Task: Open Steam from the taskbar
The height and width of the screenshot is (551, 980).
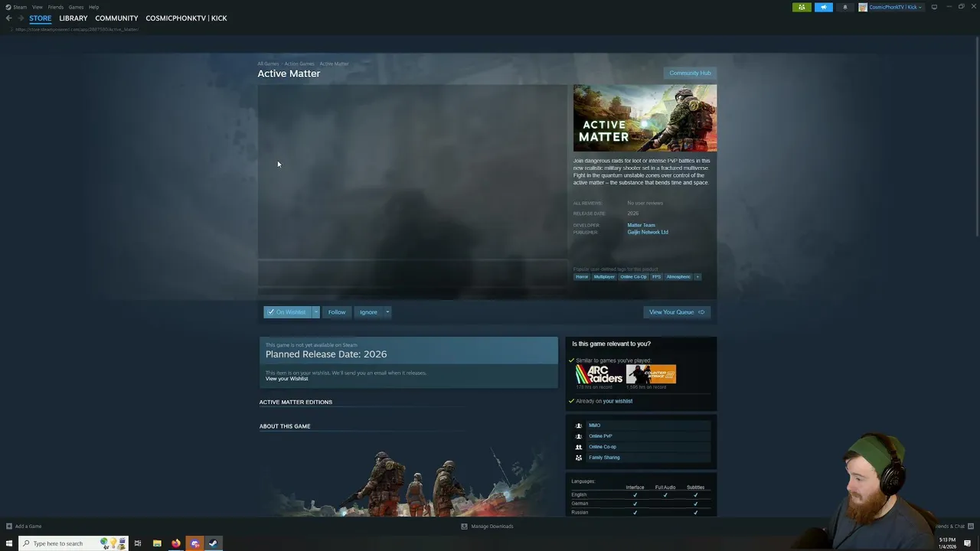Action: pyautogui.click(x=214, y=543)
